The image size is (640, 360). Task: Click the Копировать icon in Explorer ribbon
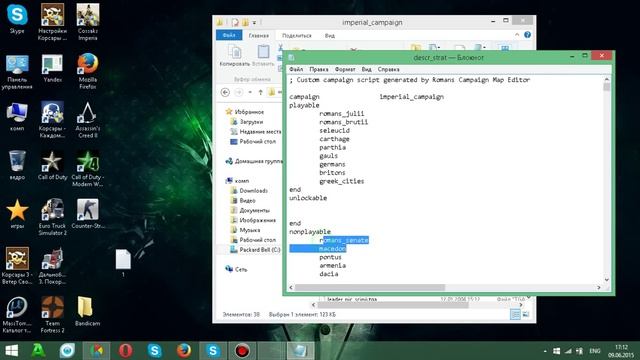point(235,56)
